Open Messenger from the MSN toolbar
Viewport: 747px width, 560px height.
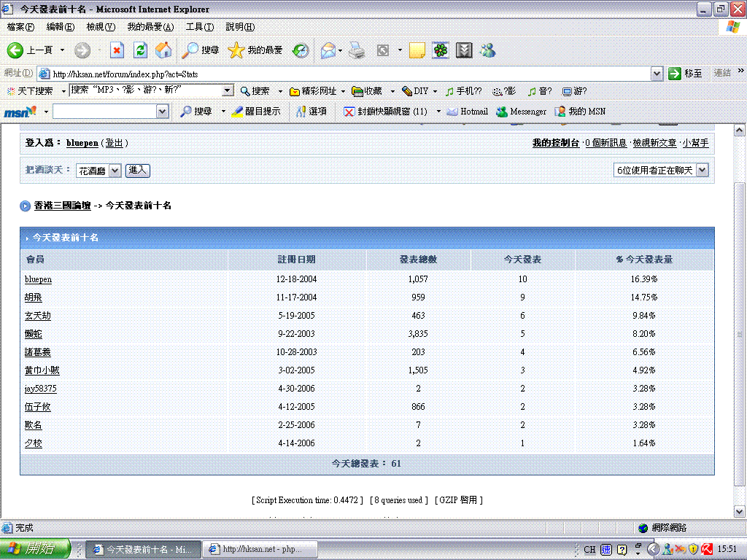tap(521, 112)
